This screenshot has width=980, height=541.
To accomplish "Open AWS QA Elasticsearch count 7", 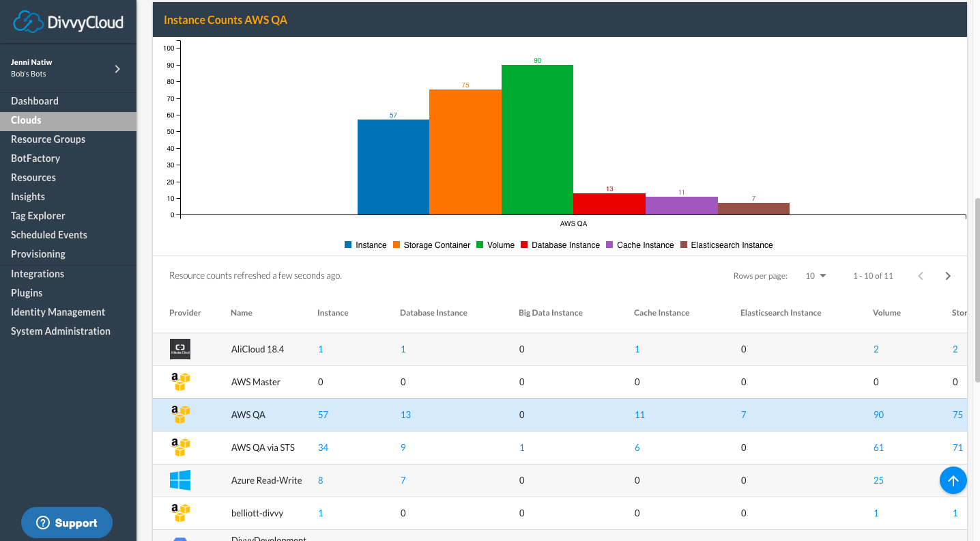I will coord(744,415).
